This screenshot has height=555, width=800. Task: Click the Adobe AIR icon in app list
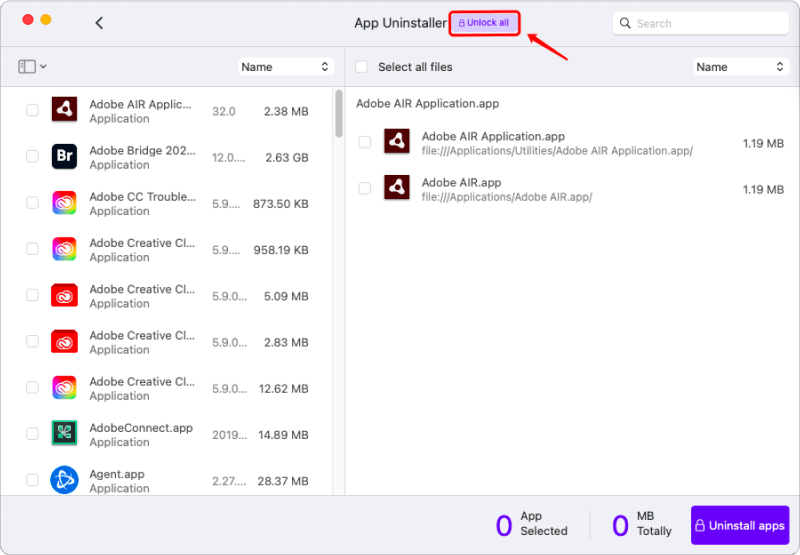[64, 109]
